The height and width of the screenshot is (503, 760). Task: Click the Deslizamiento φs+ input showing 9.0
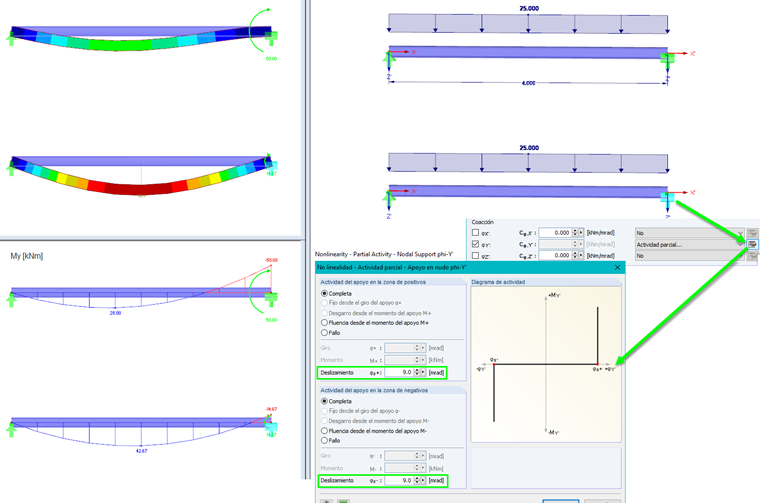tap(399, 373)
